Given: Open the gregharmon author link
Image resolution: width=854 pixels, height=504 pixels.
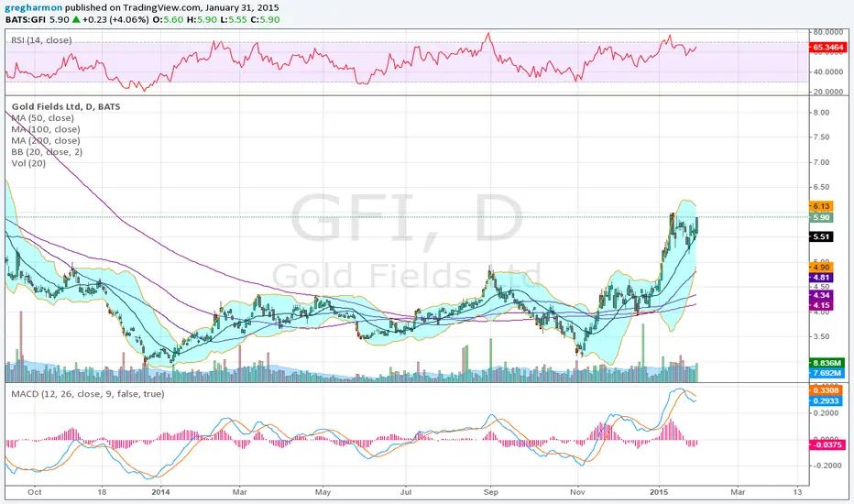Looking at the screenshot, I should [33, 7].
